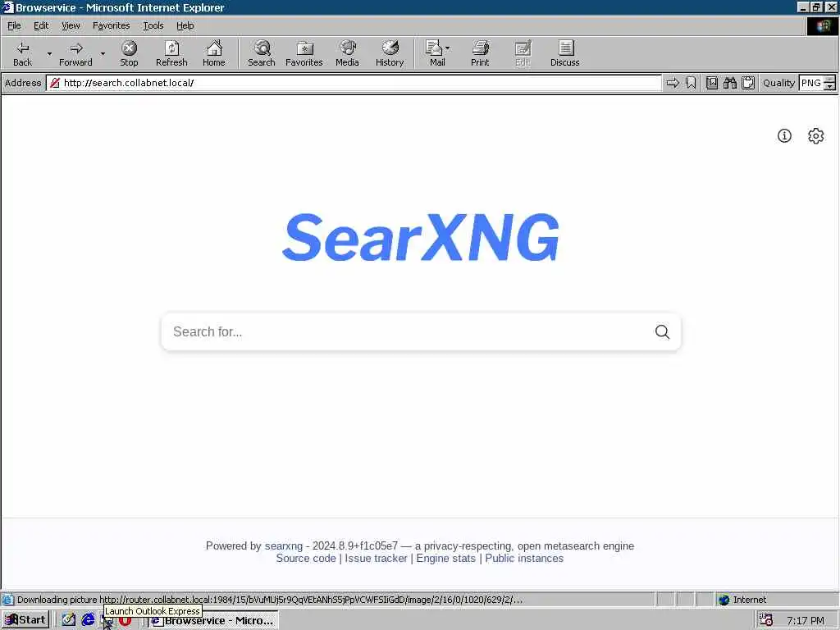Screen dimensions: 840x630
Task: Expand the Mail button dropdown arrow
Action: click(447, 48)
